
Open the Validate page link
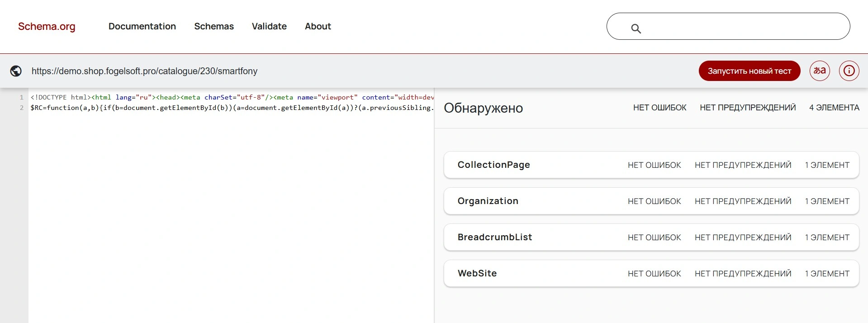coord(269,26)
